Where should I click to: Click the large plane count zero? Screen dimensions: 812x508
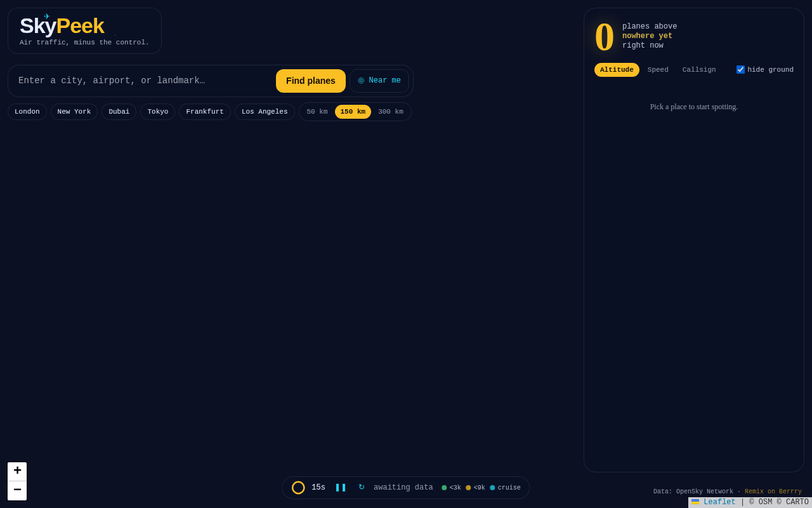coord(605,37)
